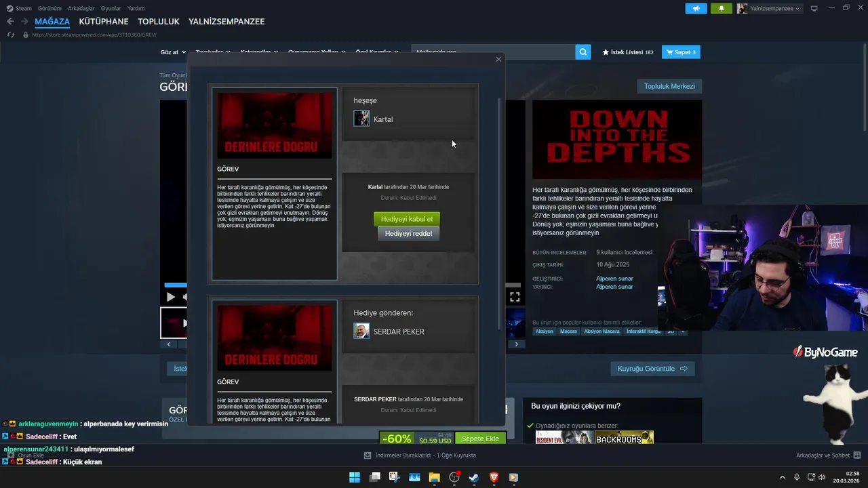Click the blue announcements megaphone icon
868x488 pixels.
click(696, 8)
